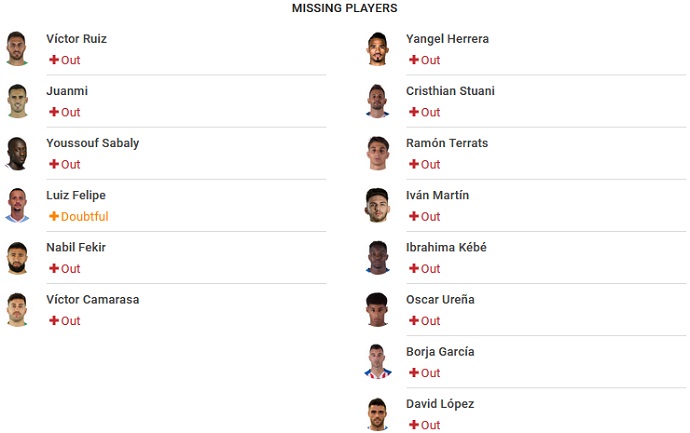Viewport: 690px width, 433px height.
Task: Click Borja García's player photo
Action: pos(377,362)
